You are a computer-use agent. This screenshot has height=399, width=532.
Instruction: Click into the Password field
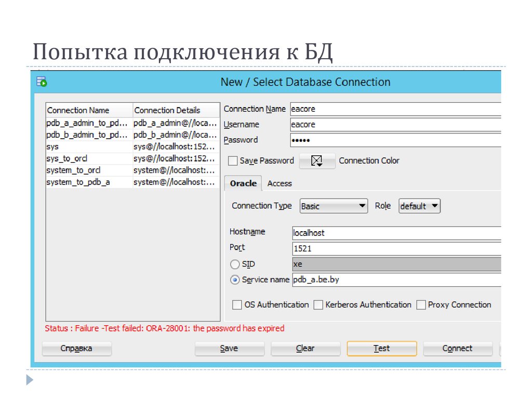coord(395,140)
